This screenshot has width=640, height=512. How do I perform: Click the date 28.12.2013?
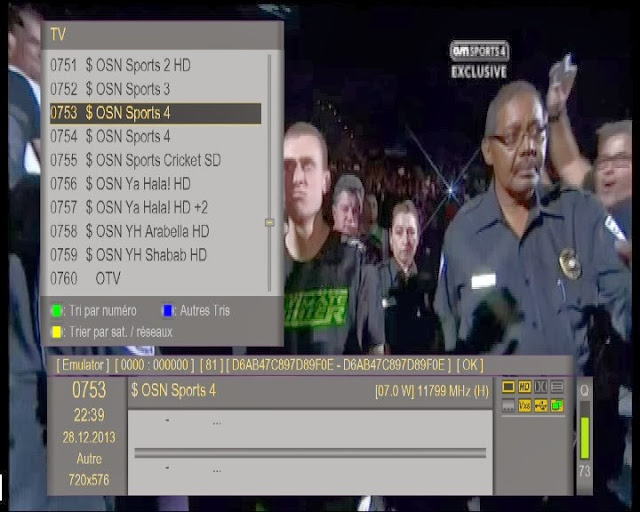click(89, 438)
